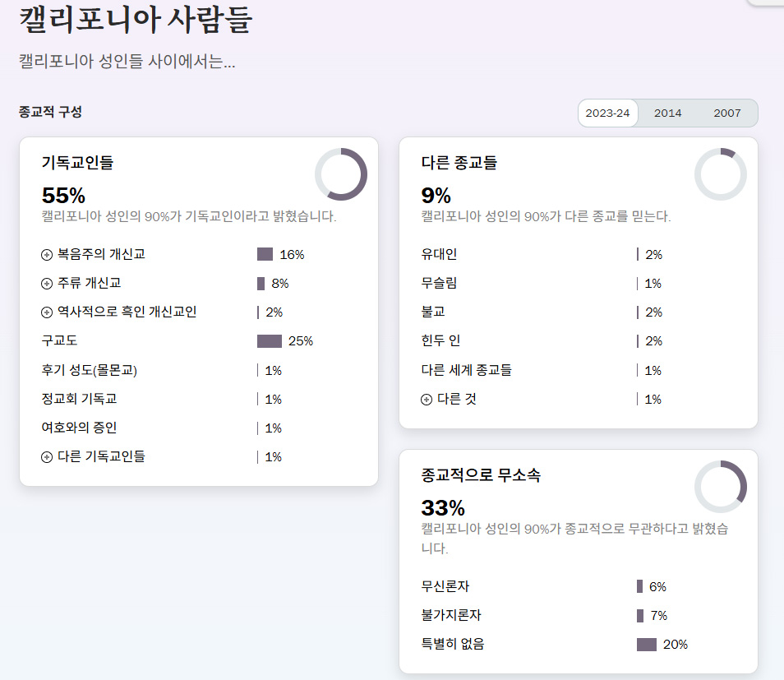Select the 2023-24 year toggle
Viewport: 784px width, 680px height.
608,113
